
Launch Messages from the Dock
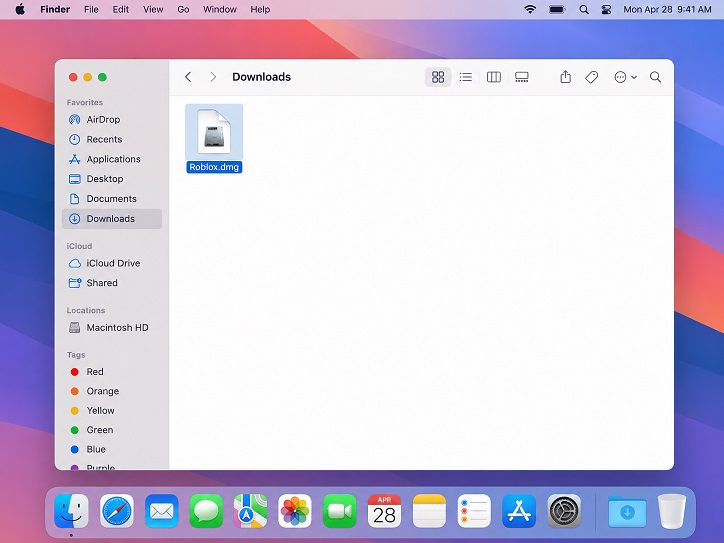(206, 511)
